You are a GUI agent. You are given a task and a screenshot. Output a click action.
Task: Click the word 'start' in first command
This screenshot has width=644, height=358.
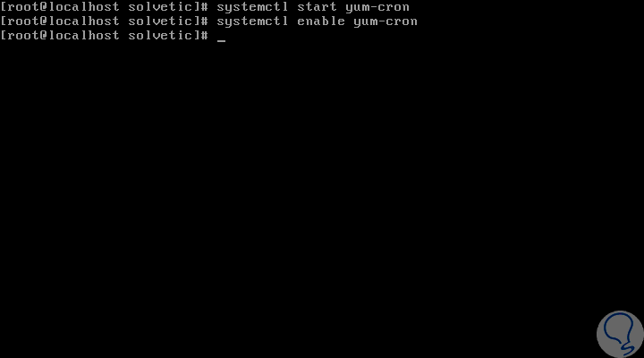(317, 7)
